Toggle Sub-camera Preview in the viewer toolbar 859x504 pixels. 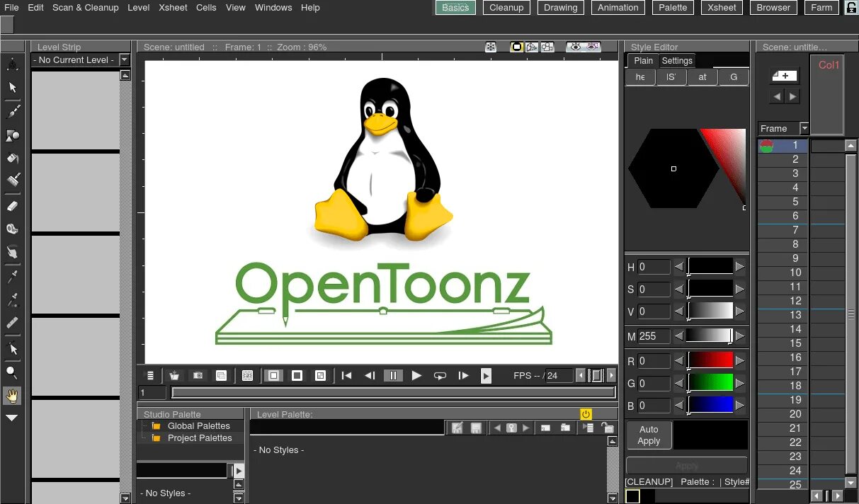[x=593, y=47]
